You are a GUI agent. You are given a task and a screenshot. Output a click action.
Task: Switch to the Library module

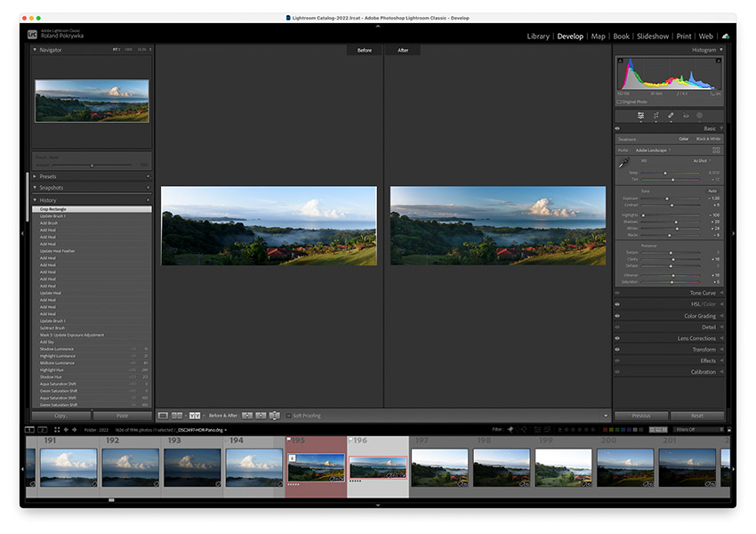click(x=537, y=36)
